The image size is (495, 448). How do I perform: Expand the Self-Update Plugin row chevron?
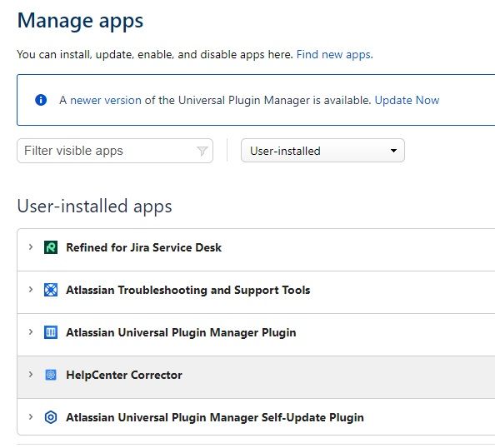pyautogui.click(x=31, y=416)
